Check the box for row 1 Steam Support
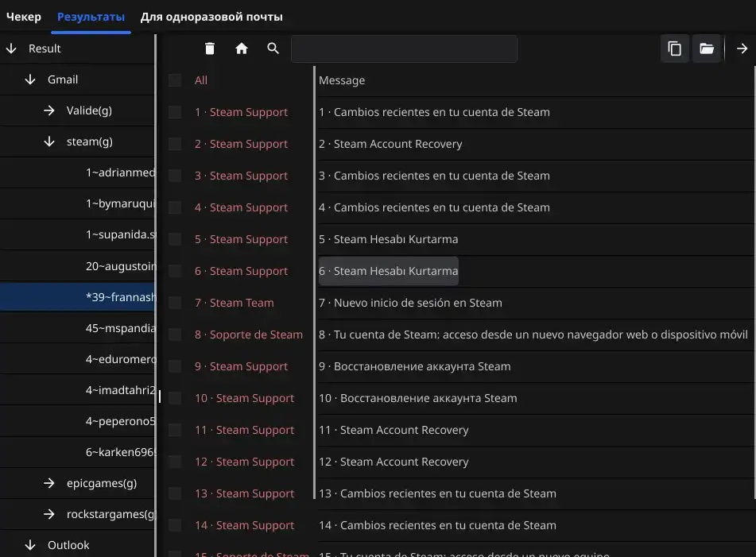The height and width of the screenshot is (557, 756). point(175,112)
